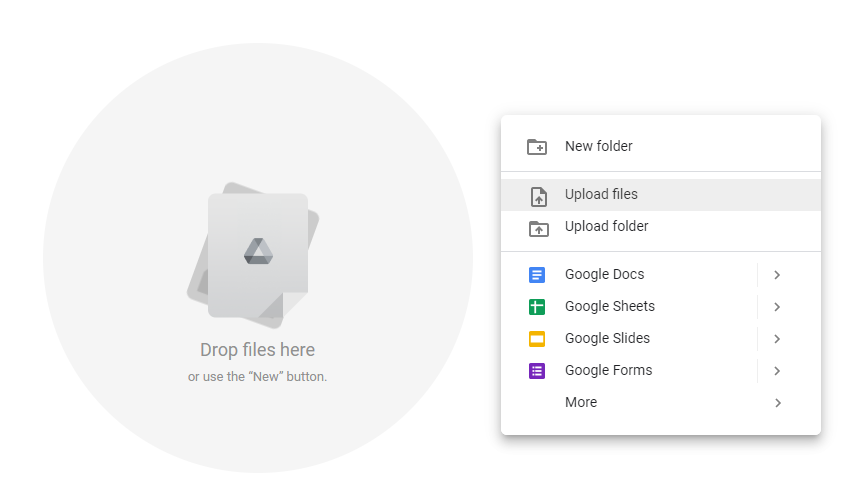Click the purple Google Forms icon

click(537, 371)
